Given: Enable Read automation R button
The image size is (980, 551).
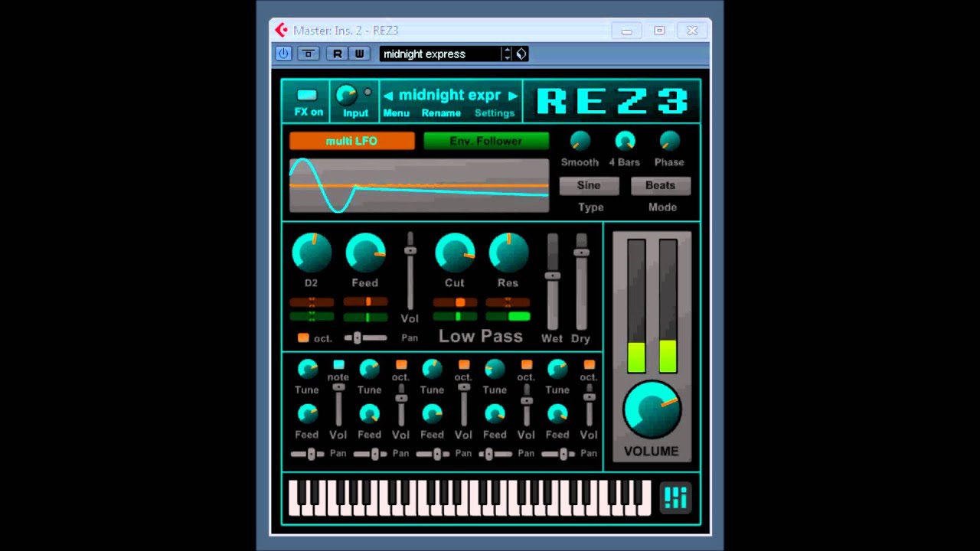Looking at the screenshot, I should click(x=337, y=54).
